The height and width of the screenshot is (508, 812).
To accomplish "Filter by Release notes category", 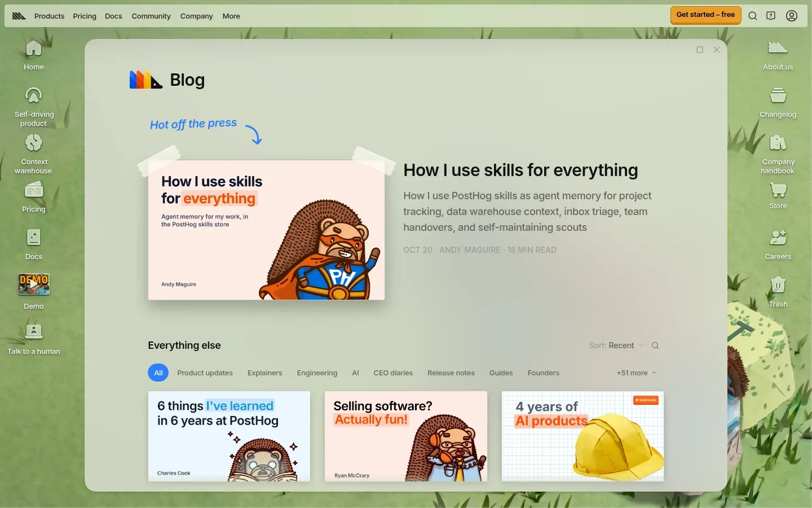I will click(x=451, y=373).
